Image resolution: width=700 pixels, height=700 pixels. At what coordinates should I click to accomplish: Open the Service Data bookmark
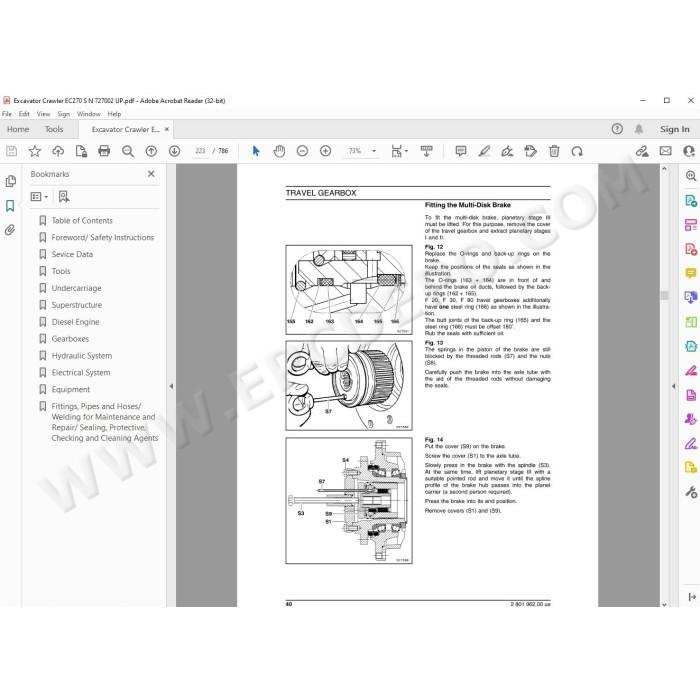72,254
